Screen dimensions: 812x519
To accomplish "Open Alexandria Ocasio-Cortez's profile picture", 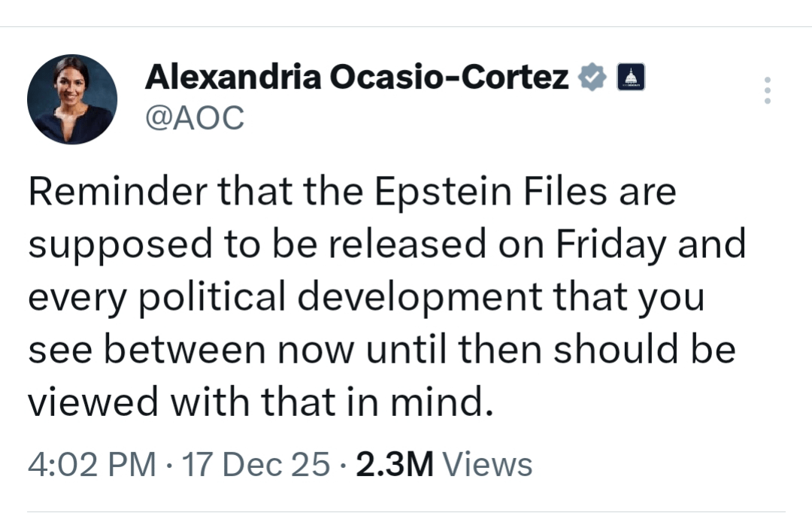I will click(x=72, y=99).
